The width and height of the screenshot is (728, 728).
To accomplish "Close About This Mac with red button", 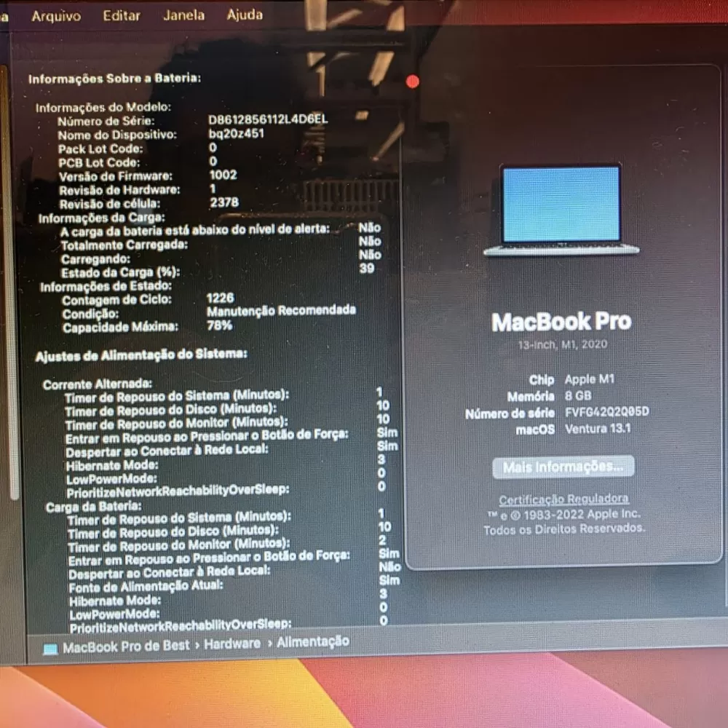I will pos(412,82).
